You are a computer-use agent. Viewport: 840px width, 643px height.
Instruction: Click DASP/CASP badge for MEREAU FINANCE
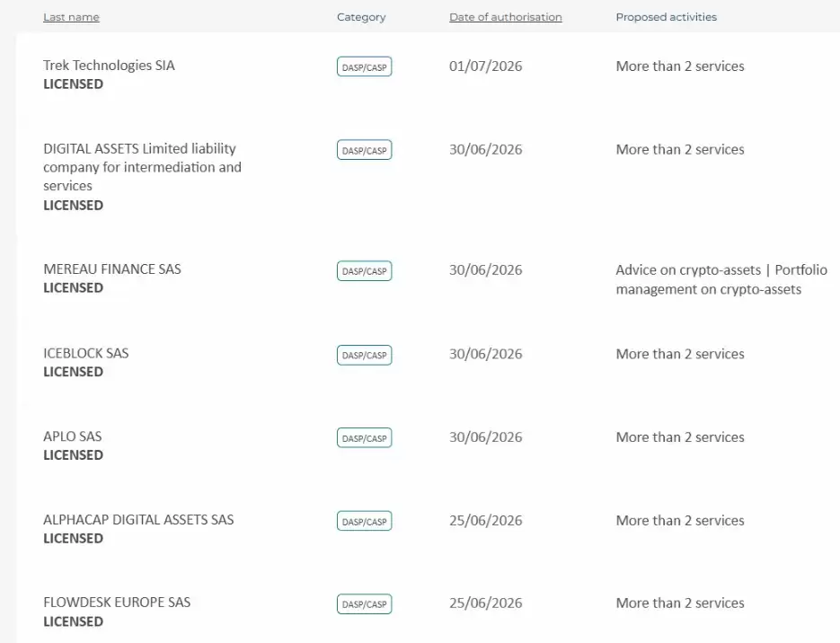[364, 271]
